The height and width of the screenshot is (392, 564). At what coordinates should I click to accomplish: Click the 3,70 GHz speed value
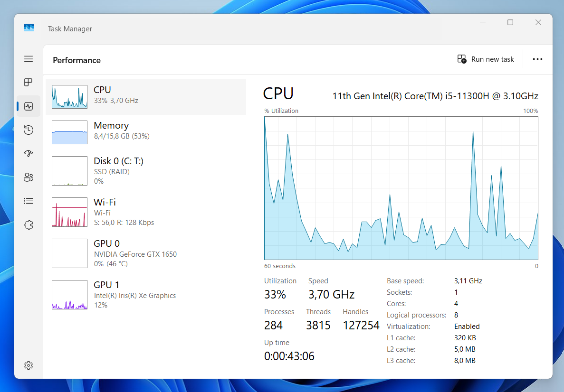331,295
